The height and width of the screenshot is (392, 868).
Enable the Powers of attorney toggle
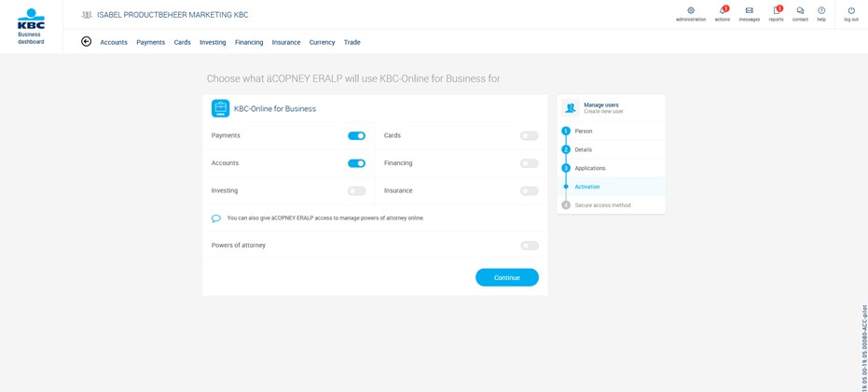(x=530, y=245)
